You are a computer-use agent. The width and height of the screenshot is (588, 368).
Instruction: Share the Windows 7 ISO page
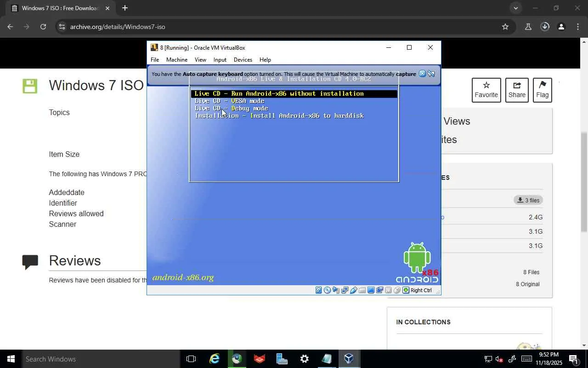[517, 90]
